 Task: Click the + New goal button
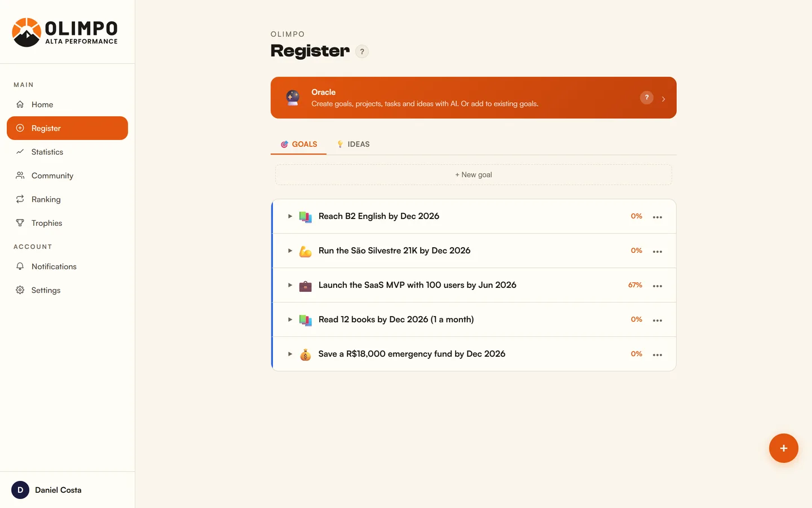tap(474, 175)
